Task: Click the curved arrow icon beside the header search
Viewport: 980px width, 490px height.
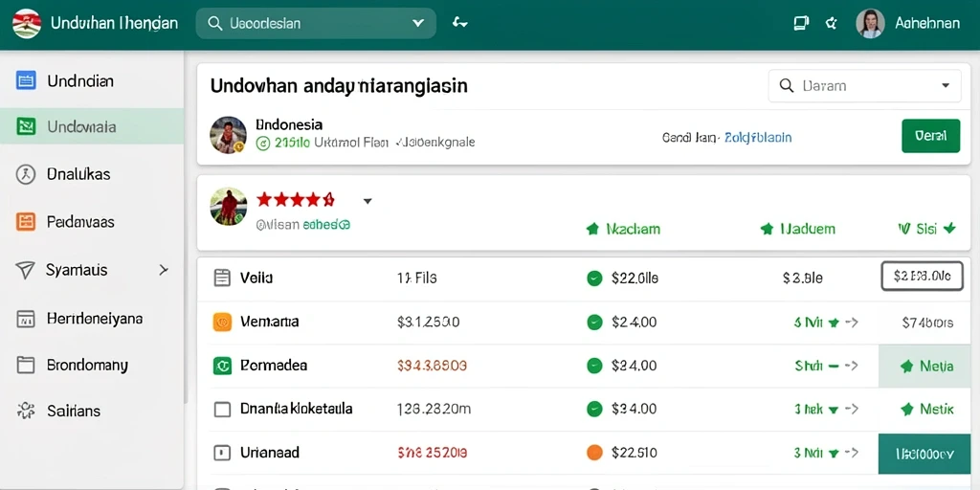Action: [460, 23]
